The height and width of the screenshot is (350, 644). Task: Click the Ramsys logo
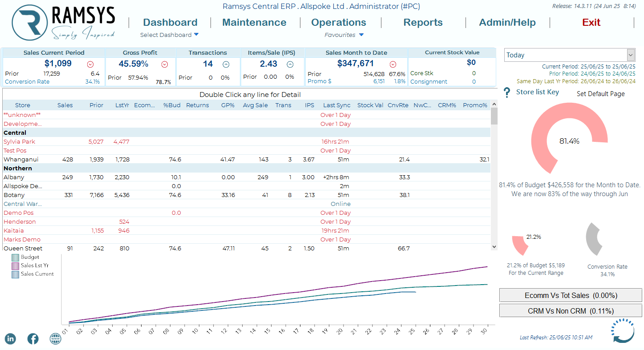pyautogui.click(x=63, y=22)
